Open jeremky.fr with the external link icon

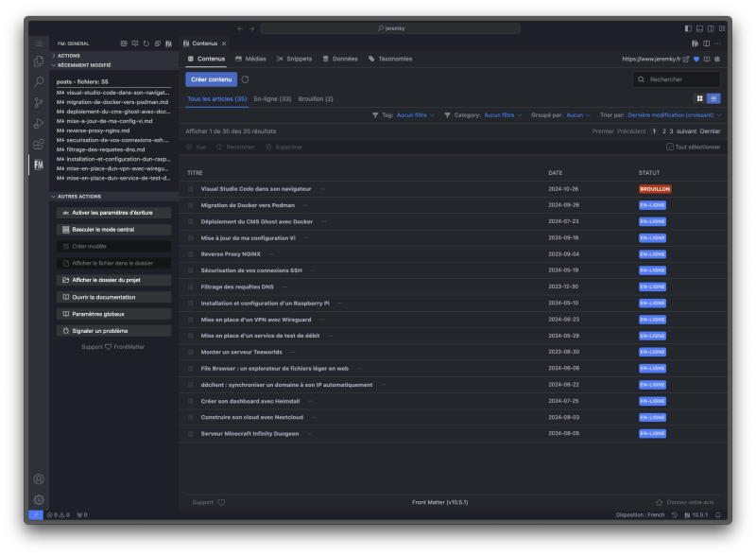tap(686, 60)
